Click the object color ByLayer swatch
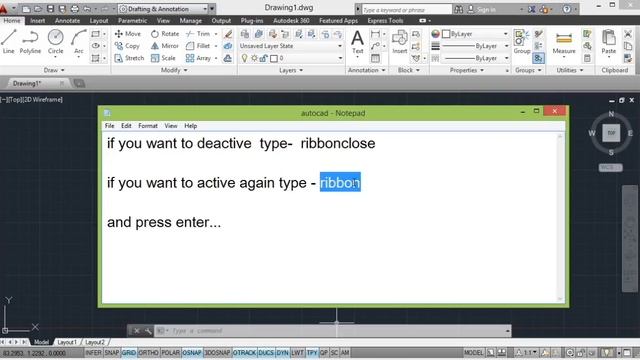Screen dimensions: 640x360 (446, 34)
